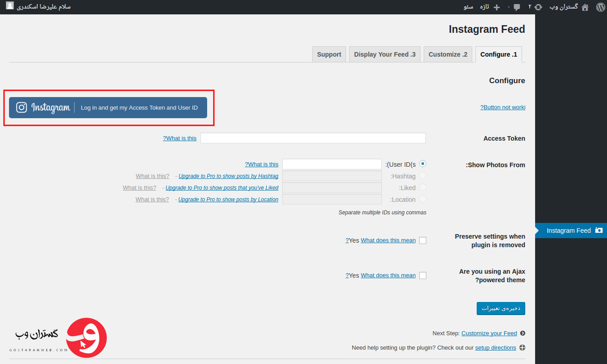Image resolution: width=607 pixels, height=364 pixels.
Task: Check the Ajax powered theme checkbox
Action: (423, 275)
